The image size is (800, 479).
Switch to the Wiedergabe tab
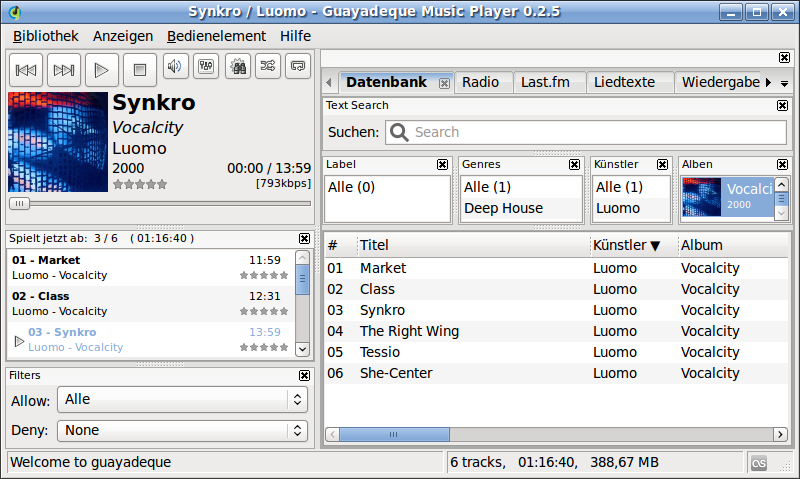pyautogui.click(x=720, y=82)
